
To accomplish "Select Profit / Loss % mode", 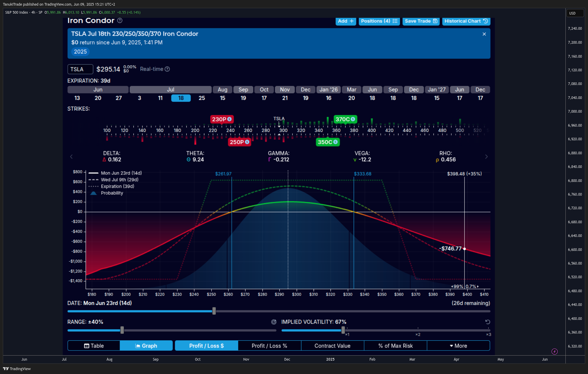I will pyautogui.click(x=269, y=346).
